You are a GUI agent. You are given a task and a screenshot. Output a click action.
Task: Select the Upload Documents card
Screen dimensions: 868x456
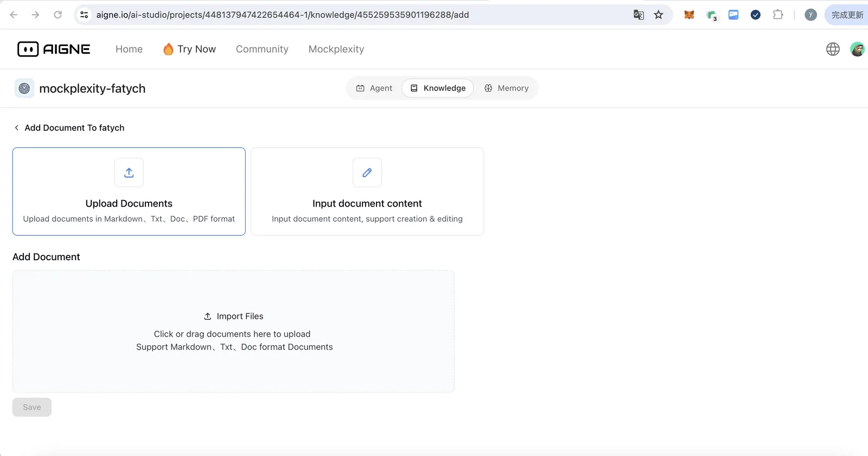click(129, 191)
